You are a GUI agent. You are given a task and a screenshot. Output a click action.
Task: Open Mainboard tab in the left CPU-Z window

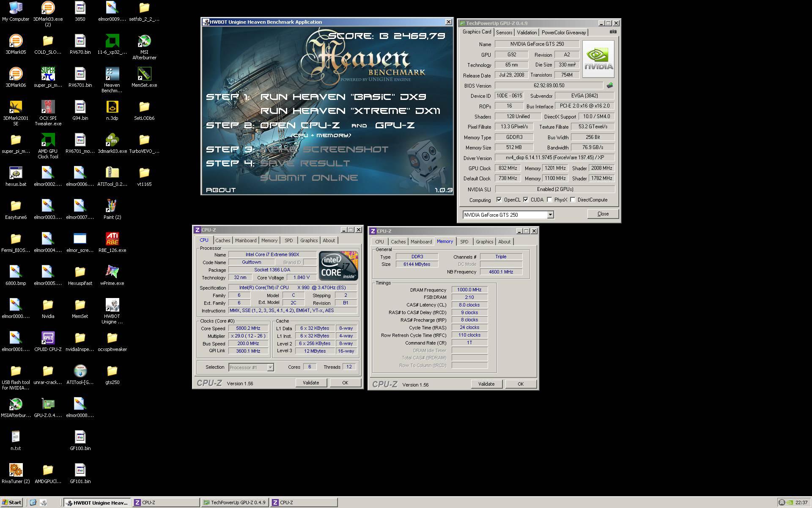[x=246, y=240]
